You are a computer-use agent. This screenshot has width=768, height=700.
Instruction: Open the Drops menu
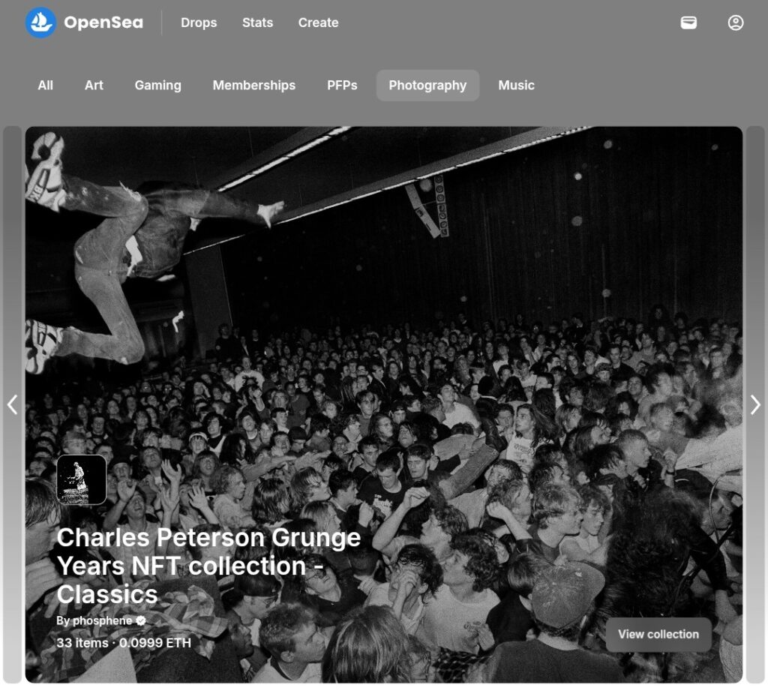pos(198,23)
